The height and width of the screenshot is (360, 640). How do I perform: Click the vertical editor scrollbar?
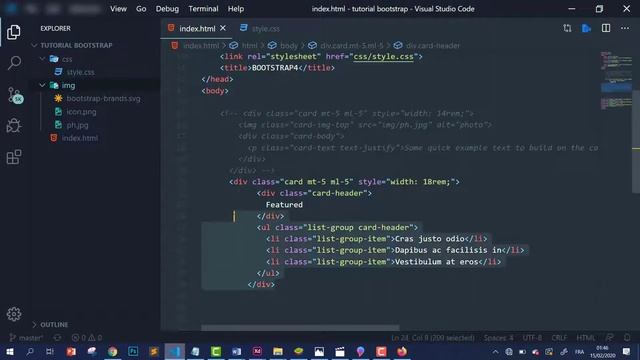[x=636, y=142]
